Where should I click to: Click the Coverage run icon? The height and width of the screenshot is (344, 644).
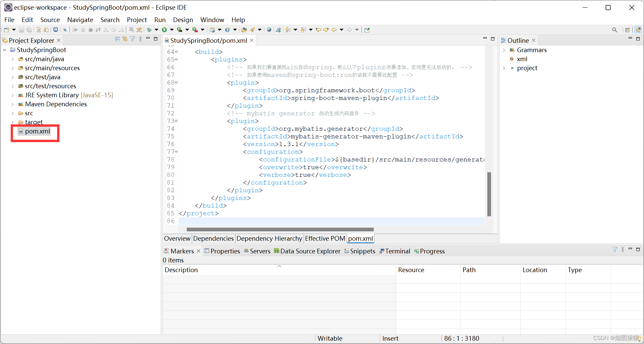179,29
